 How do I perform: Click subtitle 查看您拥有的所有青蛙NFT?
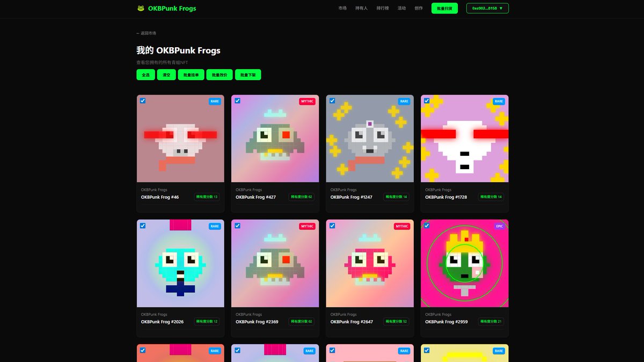(x=162, y=63)
